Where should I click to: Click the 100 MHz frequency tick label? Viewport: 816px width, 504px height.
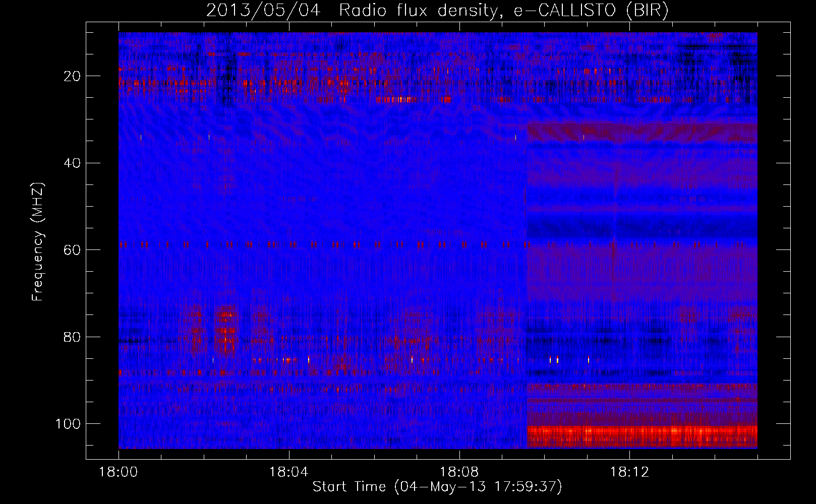68,424
